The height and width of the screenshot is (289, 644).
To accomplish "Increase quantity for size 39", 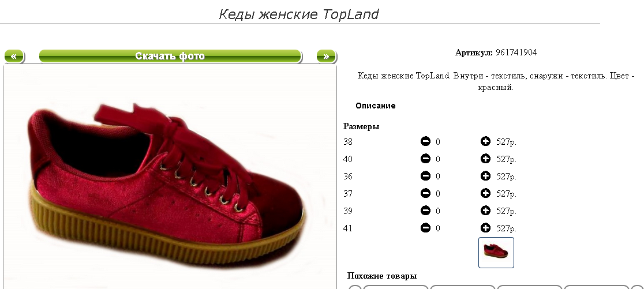I will (485, 211).
